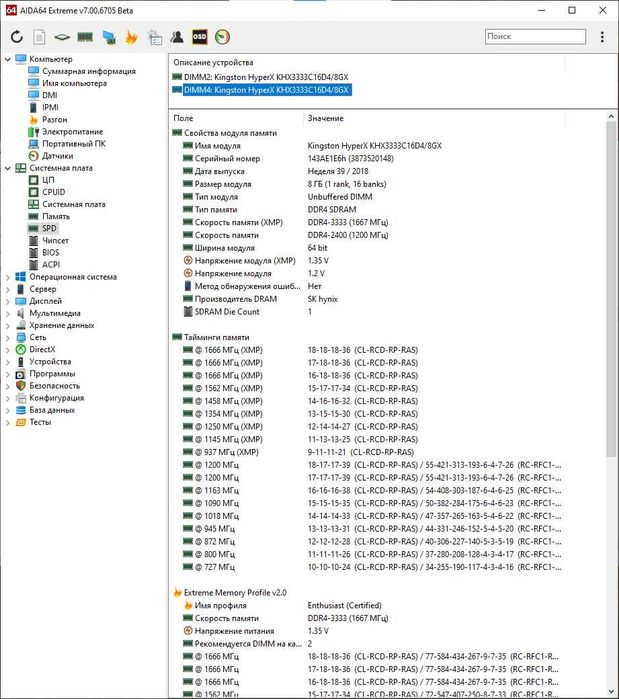Launch the flame stability test icon

[131, 37]
